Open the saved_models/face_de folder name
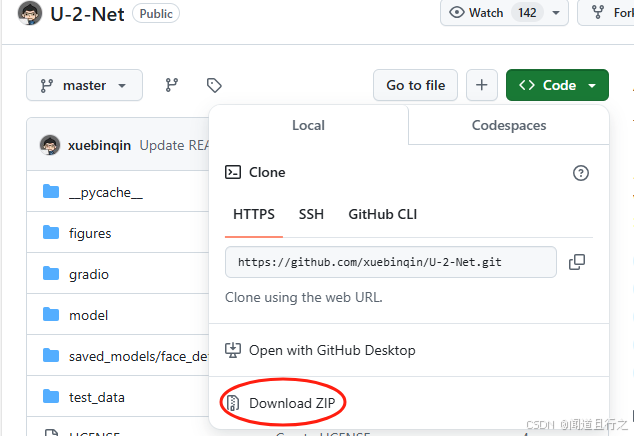This screenshot has width=634, height=436. pos(139,356)
